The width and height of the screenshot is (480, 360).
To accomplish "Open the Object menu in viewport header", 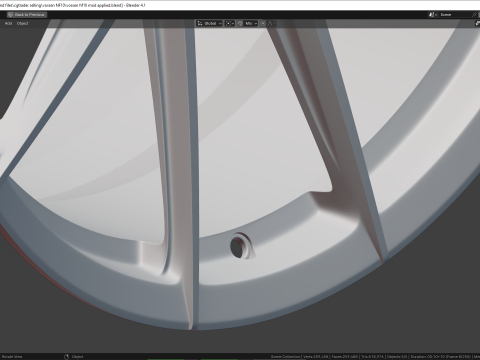I will point(22,23).
